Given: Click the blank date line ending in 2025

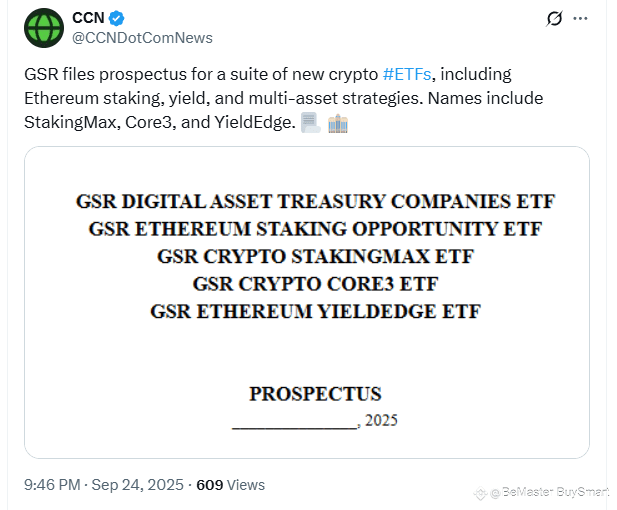Looking at the screenshot, I should 315,420.
